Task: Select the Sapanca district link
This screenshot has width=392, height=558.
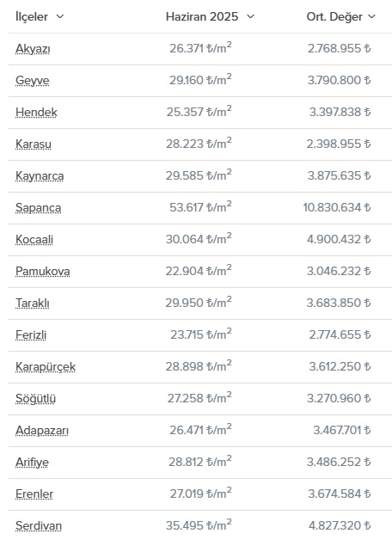Action: (x=39, y=208)
